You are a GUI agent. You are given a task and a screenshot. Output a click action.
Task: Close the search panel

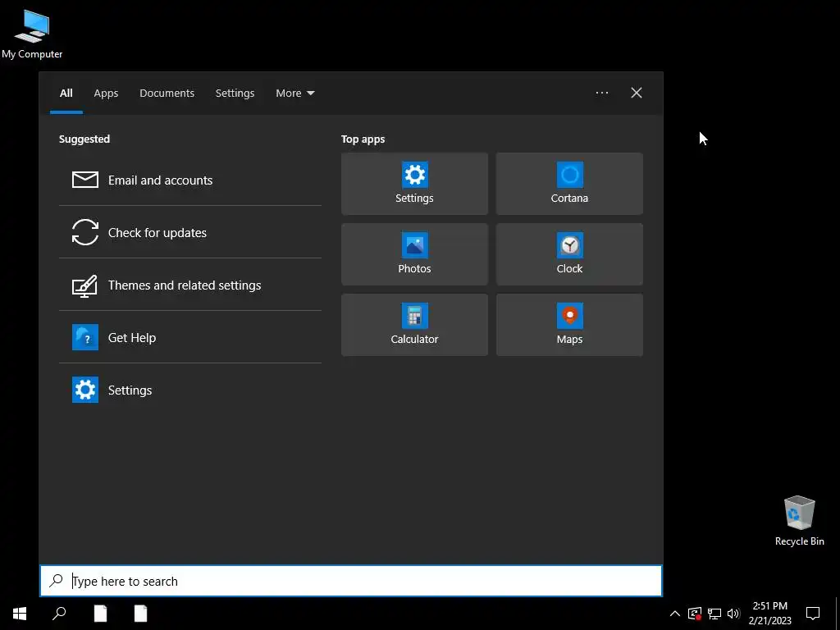coord(636,93)
